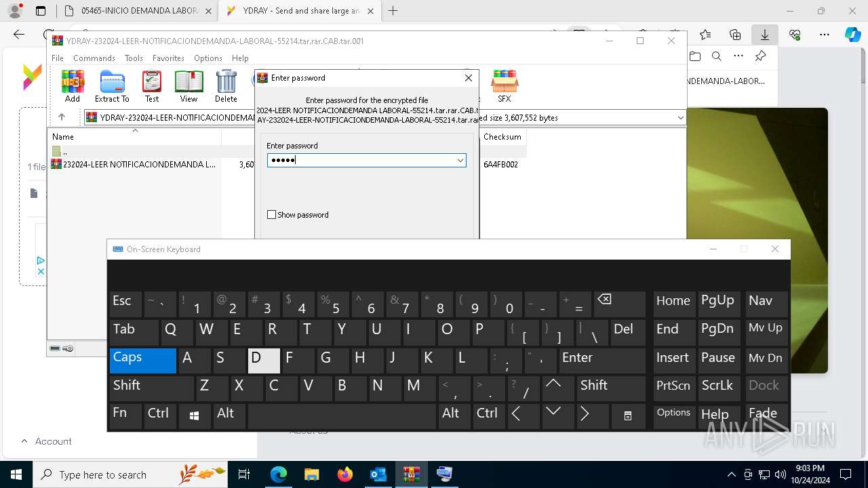
Task: Toggle the left Alt key
Action: tap(229, 415)
